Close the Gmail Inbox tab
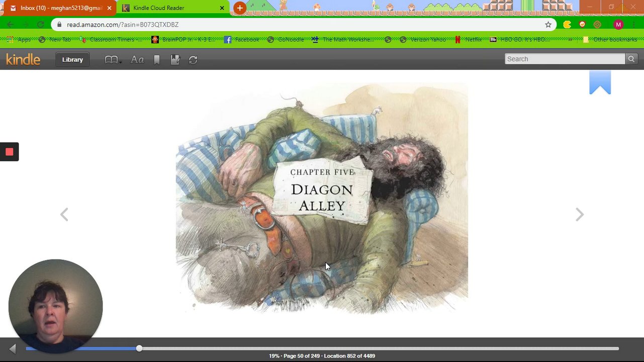 109,8
